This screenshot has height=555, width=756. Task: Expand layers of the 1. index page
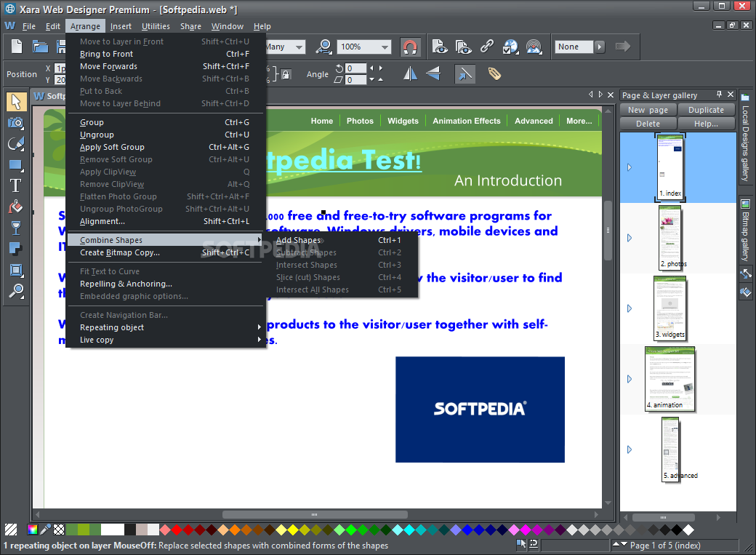tap(630, 167)
